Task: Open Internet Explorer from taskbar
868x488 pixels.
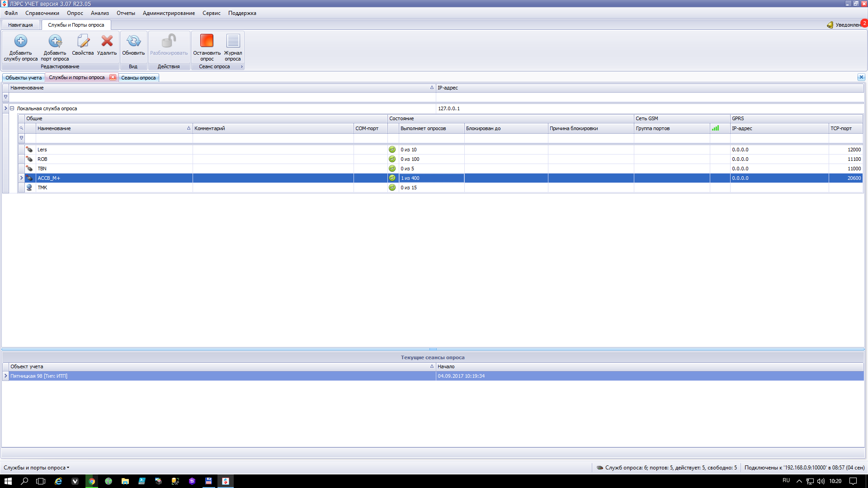Action: pos(58,481)
